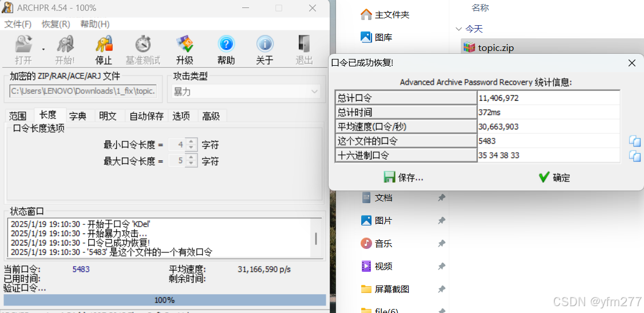Unpin 图片 using its pin icon
The image size is (644, 313).
pos(441,220)
